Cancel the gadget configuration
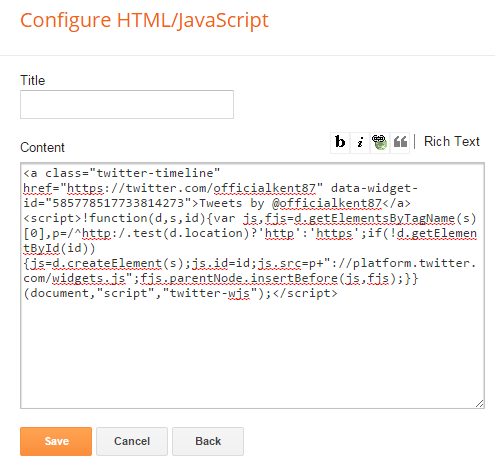The width and height of the screenshot is (495, 473). [x=132, y=441]
